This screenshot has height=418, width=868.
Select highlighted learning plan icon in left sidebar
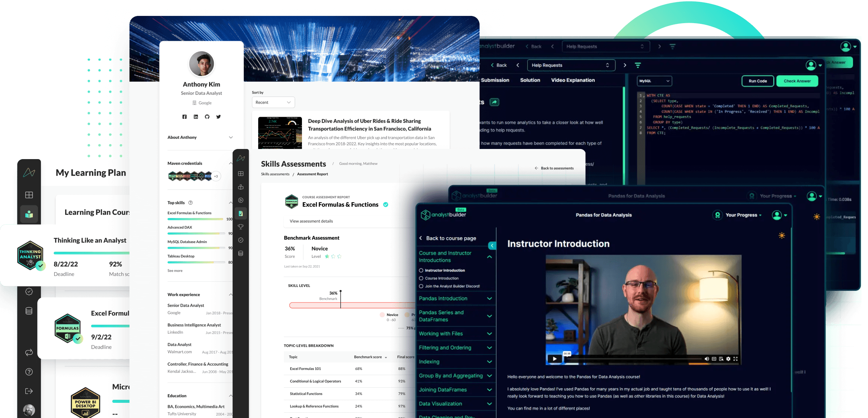coord(29,214)
